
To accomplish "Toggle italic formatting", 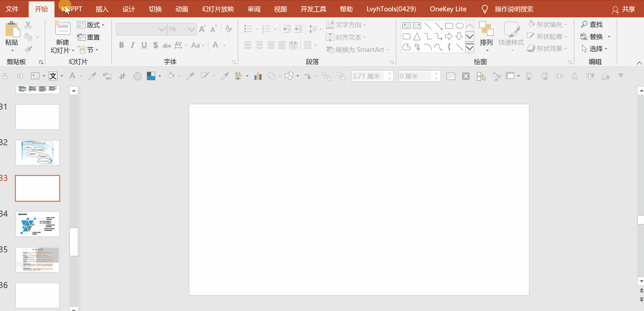I will (133, 45).
